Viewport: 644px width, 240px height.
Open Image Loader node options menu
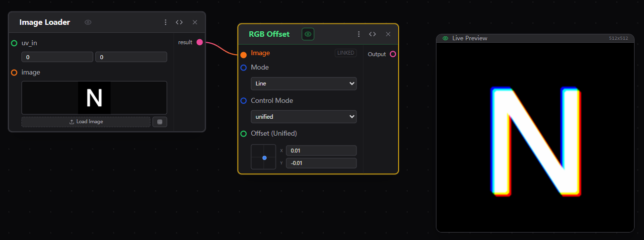click(165, 22)
